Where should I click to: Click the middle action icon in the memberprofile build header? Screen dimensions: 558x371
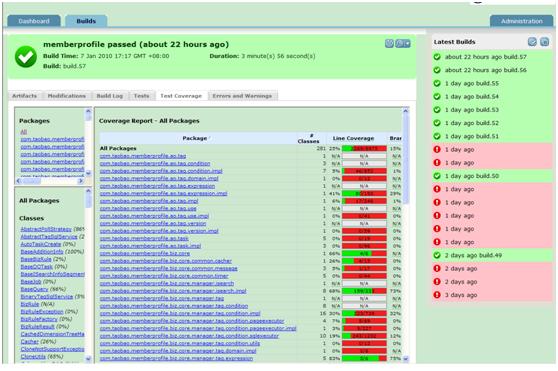coord(400,43)
